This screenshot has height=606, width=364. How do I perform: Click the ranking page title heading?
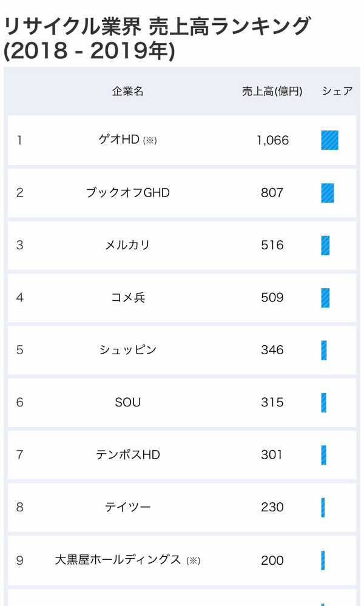pyautogui.click(x=157, y=38)
